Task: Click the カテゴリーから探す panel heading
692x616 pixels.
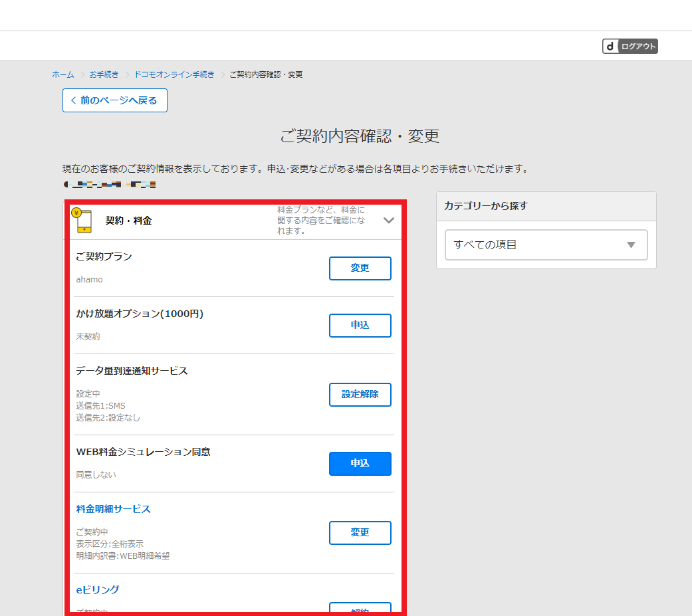Action: pyautogui.click(x=486, y=206)
